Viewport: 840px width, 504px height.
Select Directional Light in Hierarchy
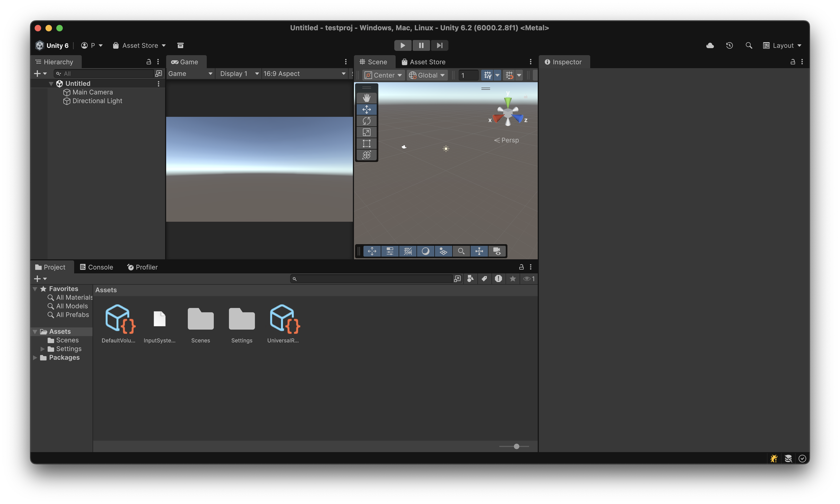[97, 101]
